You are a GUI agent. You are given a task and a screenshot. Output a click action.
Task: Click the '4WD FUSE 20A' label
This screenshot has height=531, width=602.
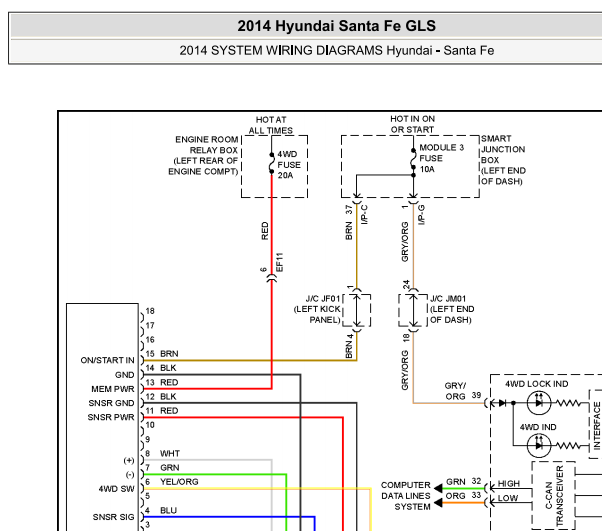289,165
